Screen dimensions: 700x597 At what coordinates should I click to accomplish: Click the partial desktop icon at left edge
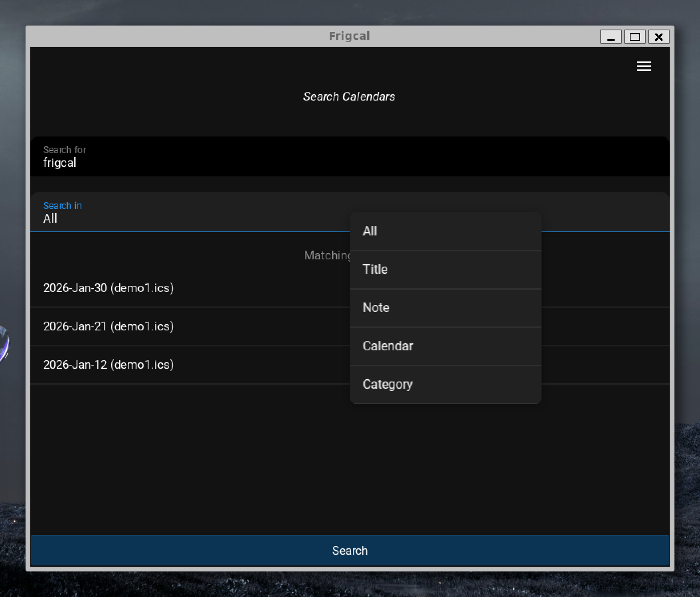(4, 343)
